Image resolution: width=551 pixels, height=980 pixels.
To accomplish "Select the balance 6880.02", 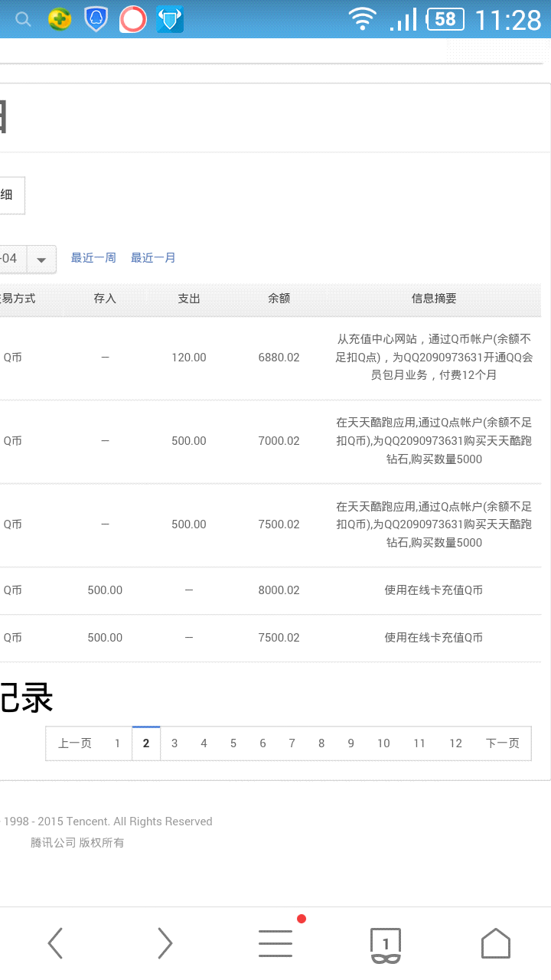I will pos(279,358).
